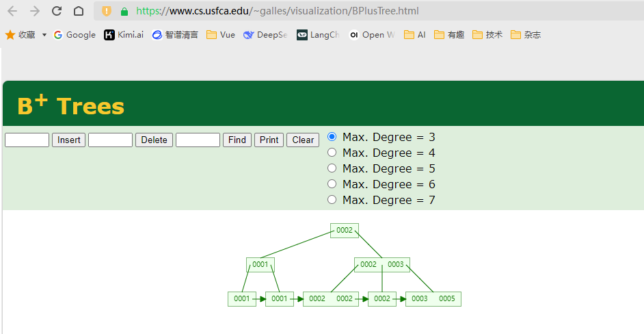Click the Find button
The image size is (644, 334).
[x=237, y=140]
